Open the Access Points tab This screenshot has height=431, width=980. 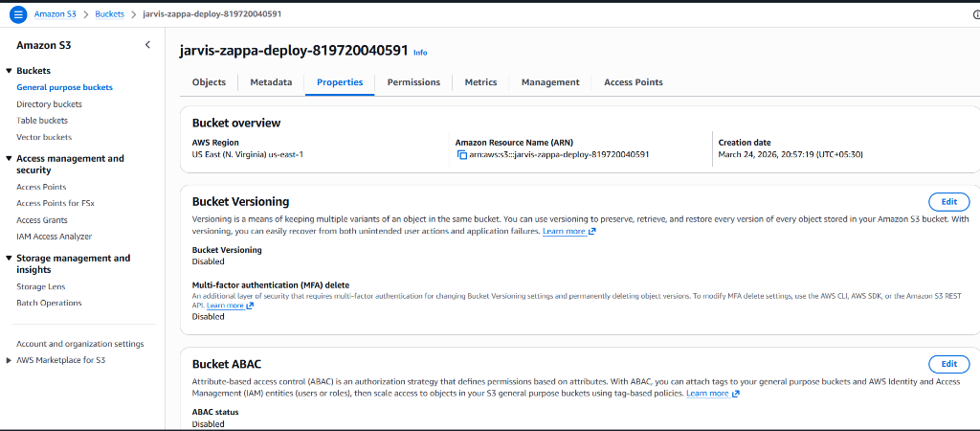click(x=634, y=82)
